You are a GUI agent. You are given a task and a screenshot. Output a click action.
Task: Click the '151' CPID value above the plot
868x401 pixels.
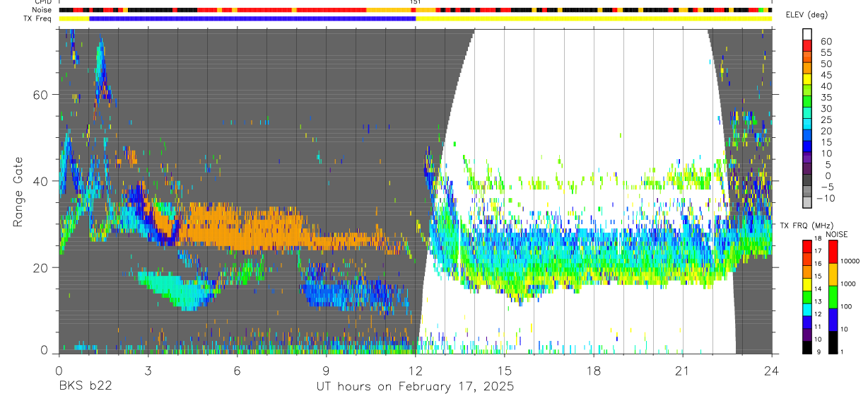pyautogui.click(x=416, y=3)
